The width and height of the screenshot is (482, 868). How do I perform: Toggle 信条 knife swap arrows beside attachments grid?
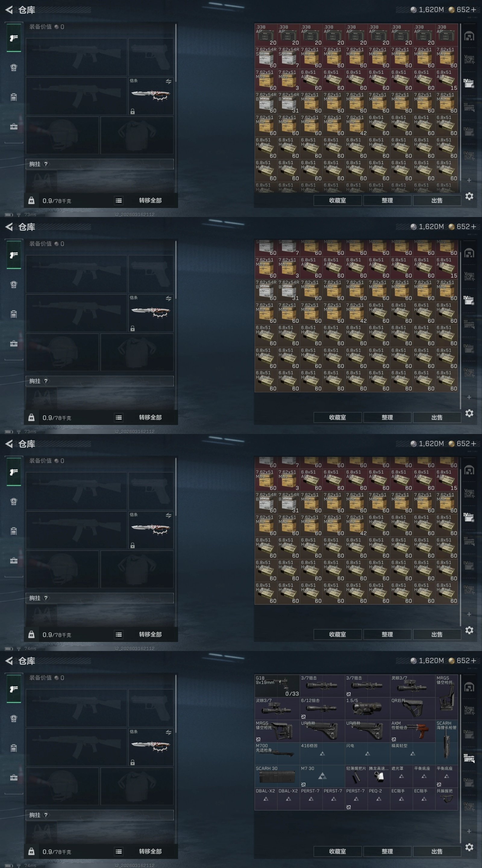[x=168, y=732]
